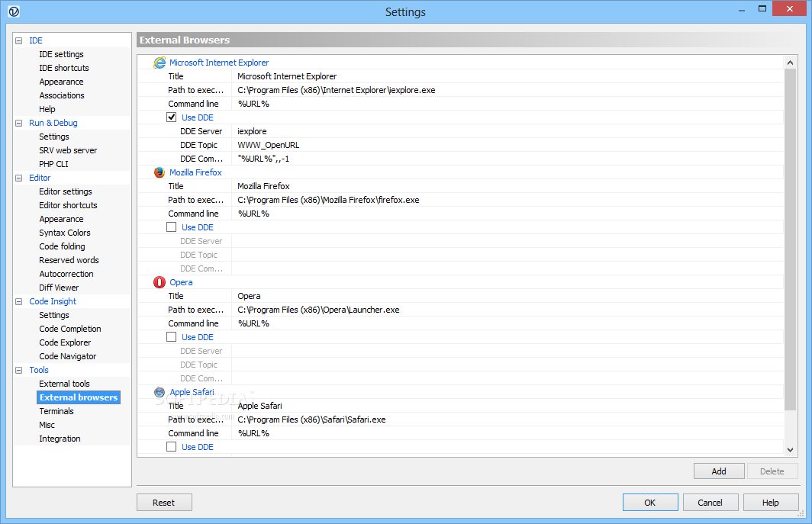
Task: Click the Cancel button
Action: [710, 502]
